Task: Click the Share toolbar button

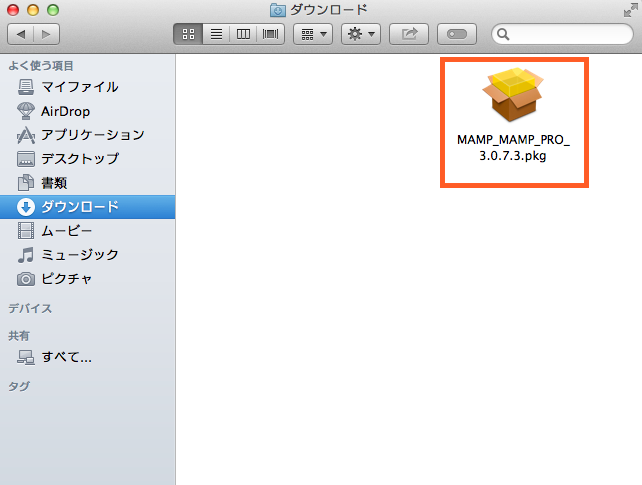Action: 409,34
